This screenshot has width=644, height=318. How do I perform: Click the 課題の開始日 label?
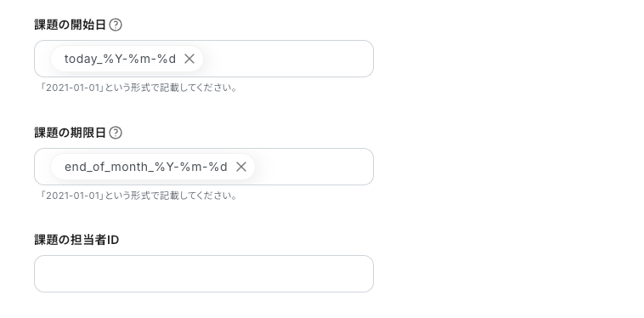(x=71, y=25)
